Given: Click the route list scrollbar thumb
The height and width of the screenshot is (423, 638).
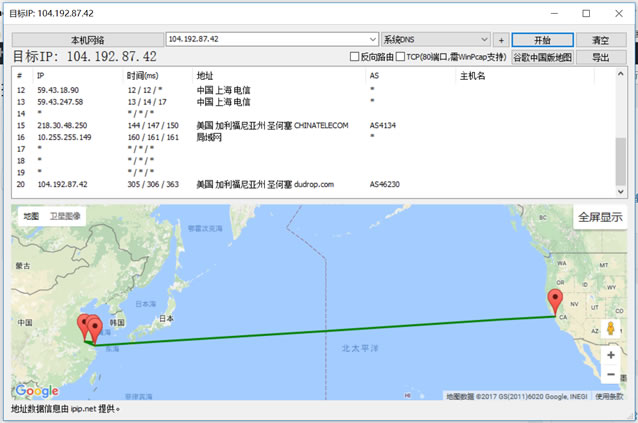Looking at the screenshot, I should coord(621,161).
